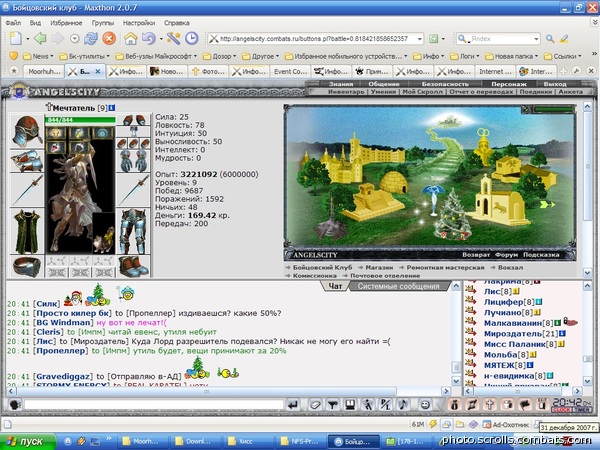Viewport: 600px width, 450px height.
Task: Open the magic wand tools icon
Action: (x=173, y=38)
